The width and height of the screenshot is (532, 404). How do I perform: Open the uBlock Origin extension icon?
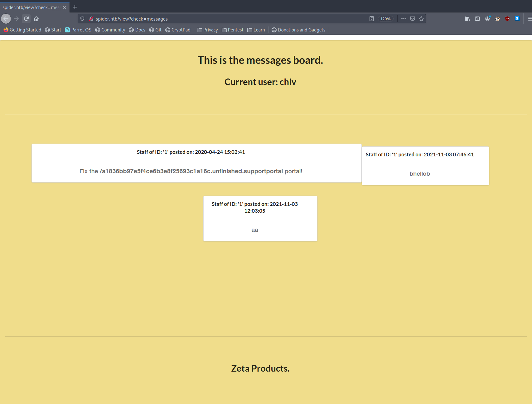pyautogui.click(x=507, y=19)
